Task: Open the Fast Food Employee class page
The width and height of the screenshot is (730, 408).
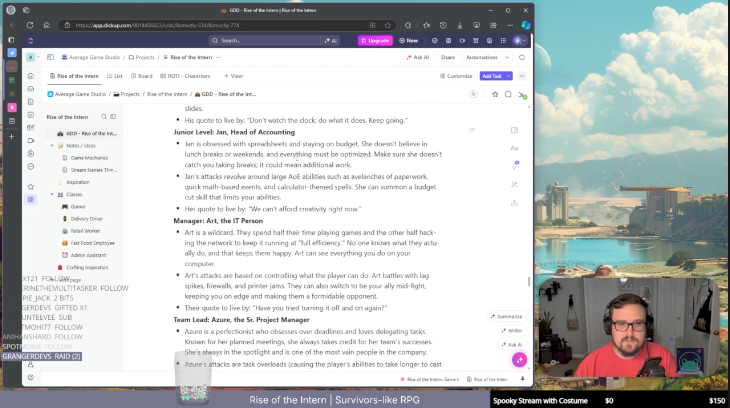Action: tap(92, 243)
